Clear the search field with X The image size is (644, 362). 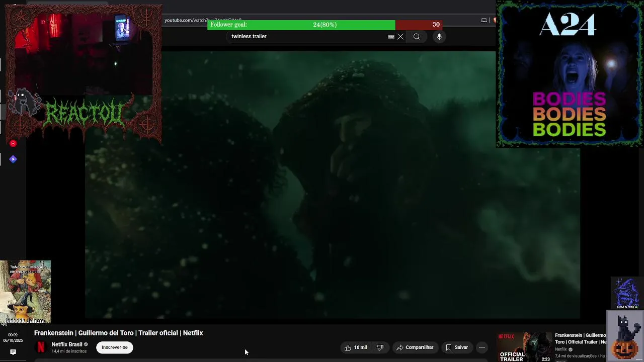click(x=400, y=36)
